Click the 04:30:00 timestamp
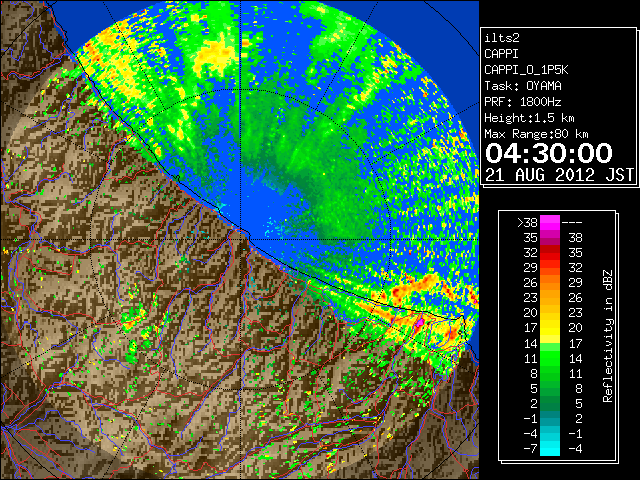This screenshot has height=480, width=640. click(x=549, y=153)
